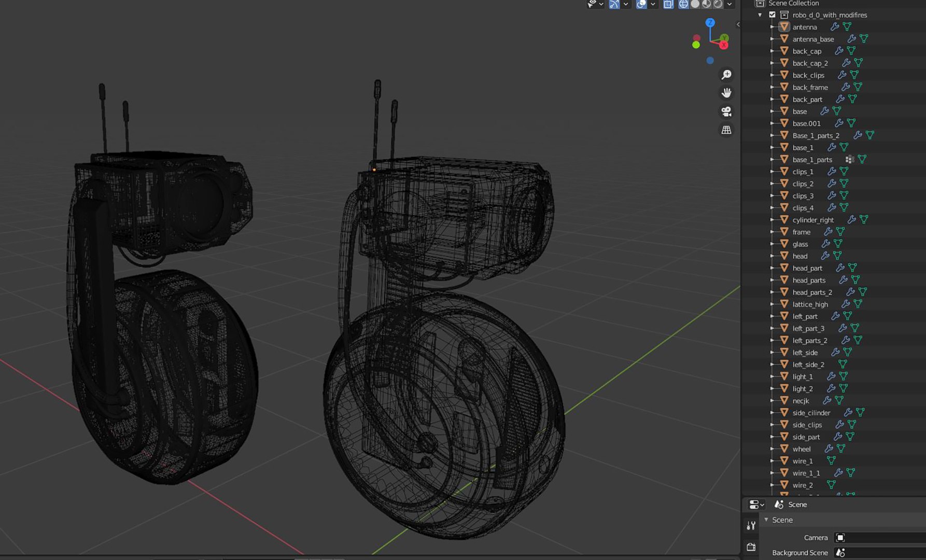Open visibility filter dropdown arrow
This screenshot has width=926, height=560.
tap(601, 4)
